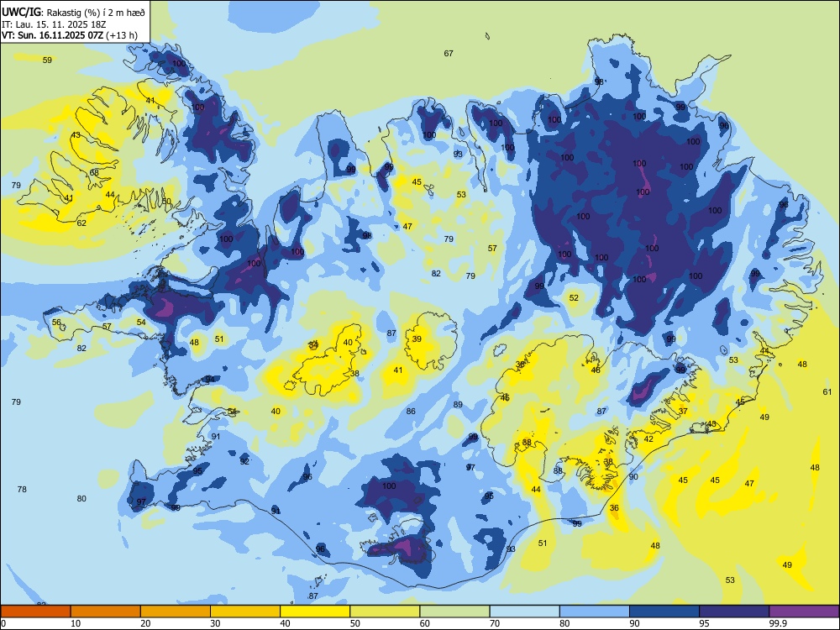Click the humidity value '59' on the map

(x=48, y=60)
